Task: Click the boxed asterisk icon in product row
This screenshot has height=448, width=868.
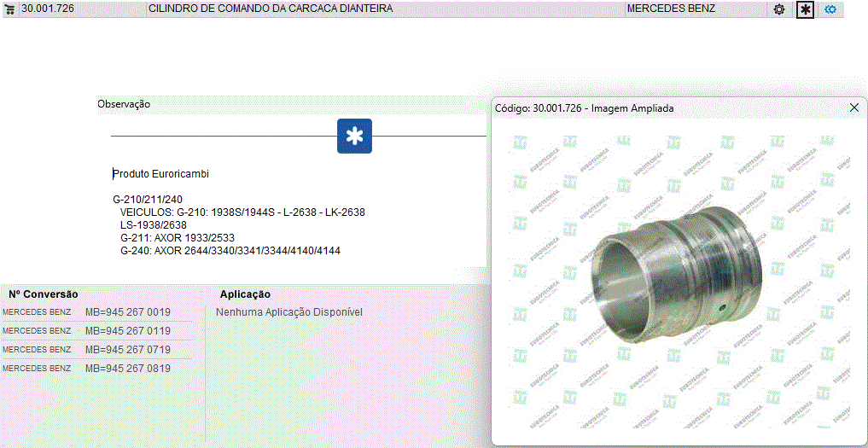Action: 804,9
